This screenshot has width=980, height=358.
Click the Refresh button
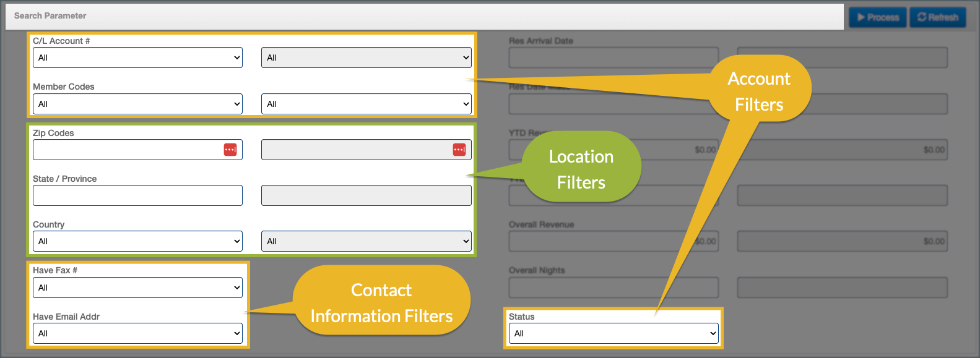pyautogui.click(x=937, y=17)
